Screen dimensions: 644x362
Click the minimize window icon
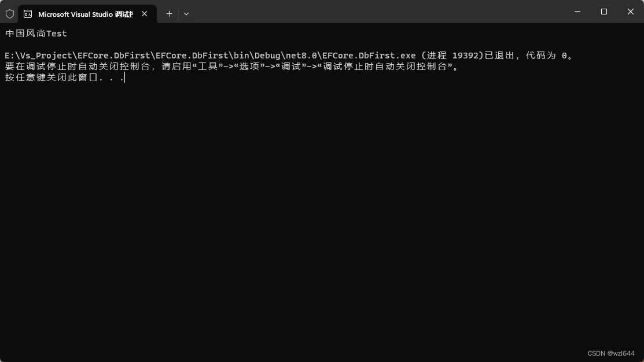click(x=577, y=12)
